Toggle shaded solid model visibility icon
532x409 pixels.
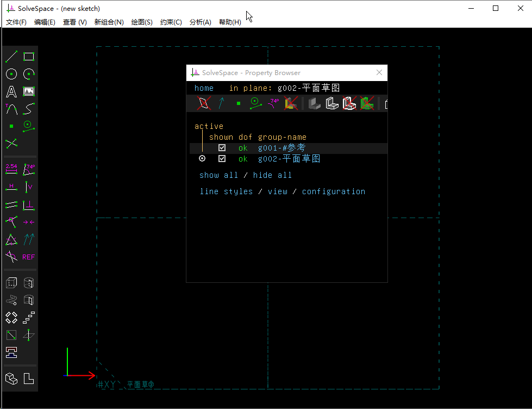(x=314, y=103)
